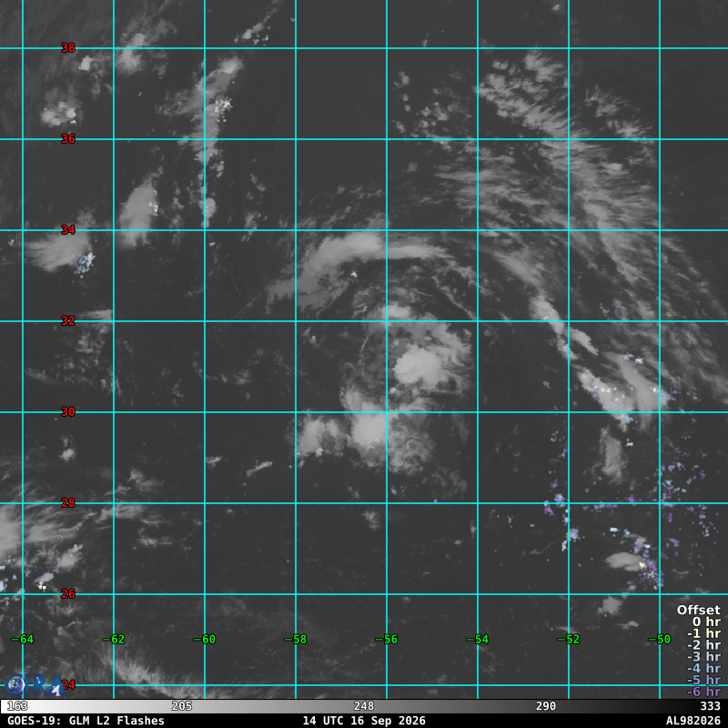Click the -64 longitude label
The height and width of the screenshot is (728, 728).
point(22,640)
